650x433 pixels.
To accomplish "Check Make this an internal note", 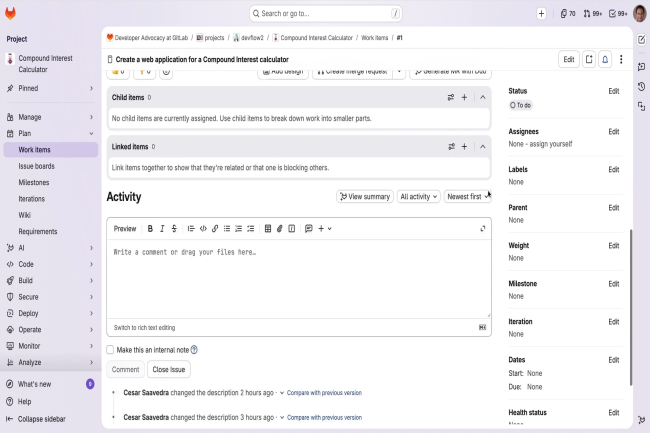I will click(110, 350).
